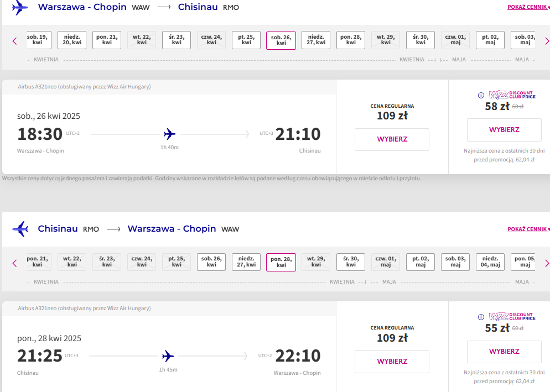The height and width of the screenshot is (392, 550).
Task: Click the outbound flight airplane icon at Warszawa header
Action: (20, 7)
